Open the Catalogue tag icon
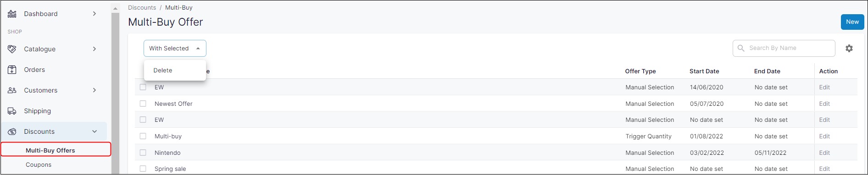Screen dimensions: 868x175 pos(12,49)
